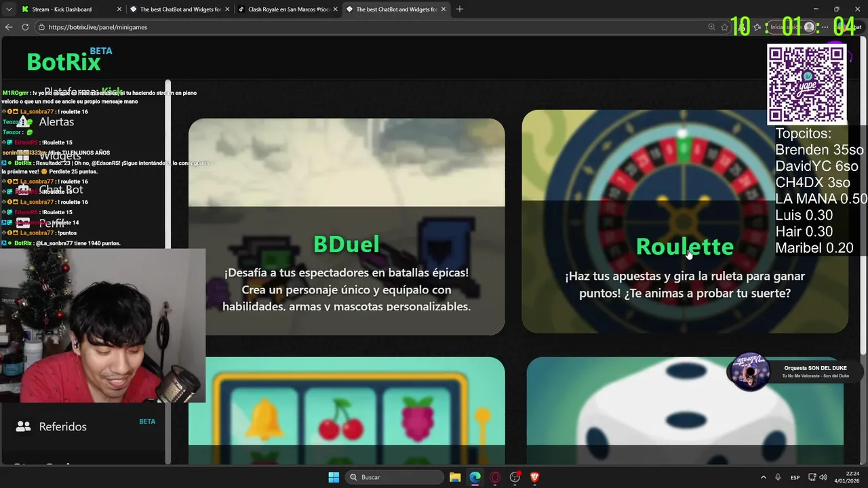
Task: Open the volume control icon
Action: [x=823, y=477]
